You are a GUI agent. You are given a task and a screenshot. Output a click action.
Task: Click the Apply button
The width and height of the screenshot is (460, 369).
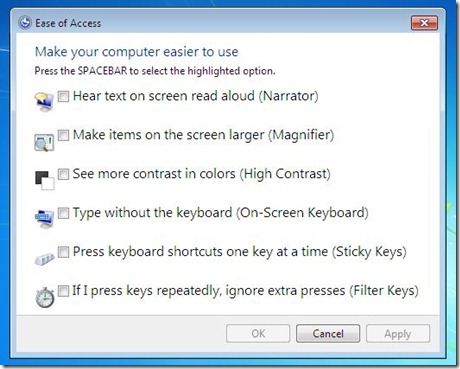pos(398,333)
